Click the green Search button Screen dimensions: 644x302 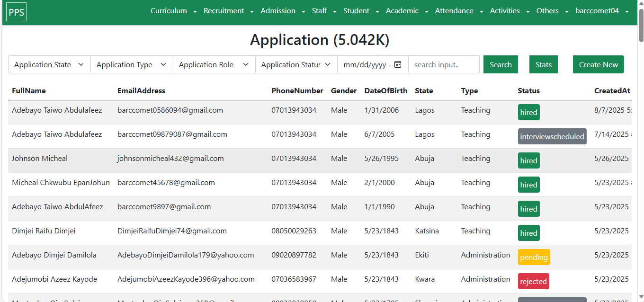click(501, 65)
